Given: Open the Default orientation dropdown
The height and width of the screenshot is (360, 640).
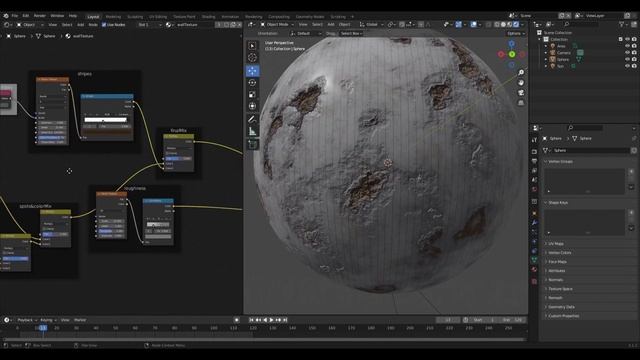Looking at the screenshot, I should [305, 33].
